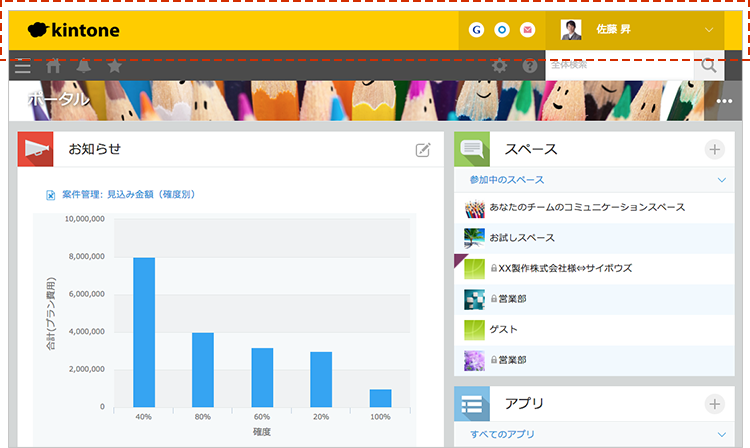Create a new app with plus button
Screen dimensions: 750x448
tap(714, 404)
